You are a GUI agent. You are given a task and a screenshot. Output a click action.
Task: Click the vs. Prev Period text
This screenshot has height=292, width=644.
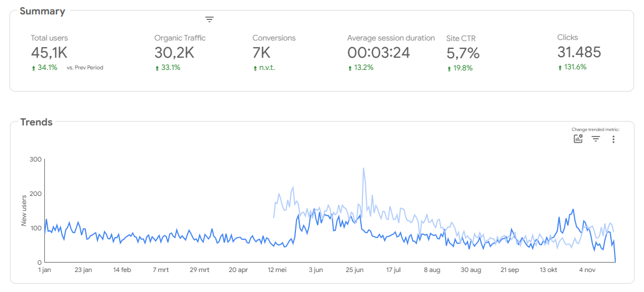[x=85, y=68]
